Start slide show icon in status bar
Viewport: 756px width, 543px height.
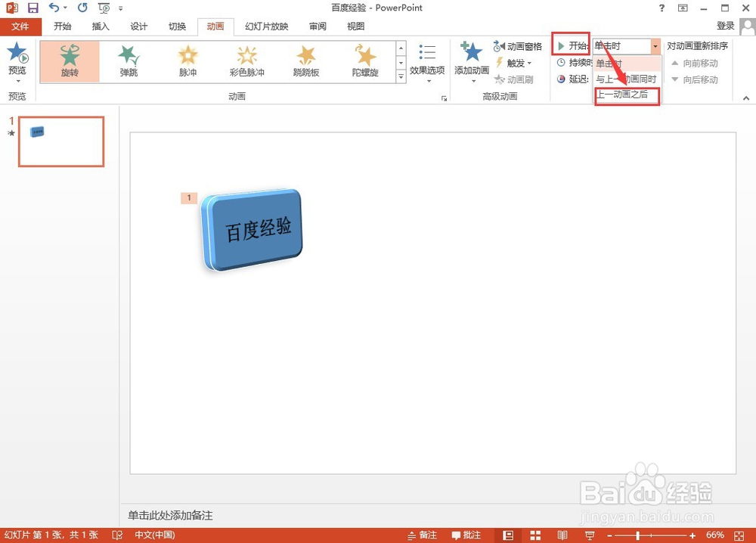click(589, 535)
